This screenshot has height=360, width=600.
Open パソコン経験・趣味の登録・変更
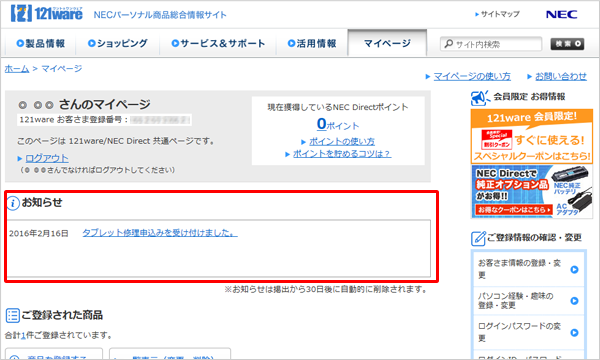point(529,301)
